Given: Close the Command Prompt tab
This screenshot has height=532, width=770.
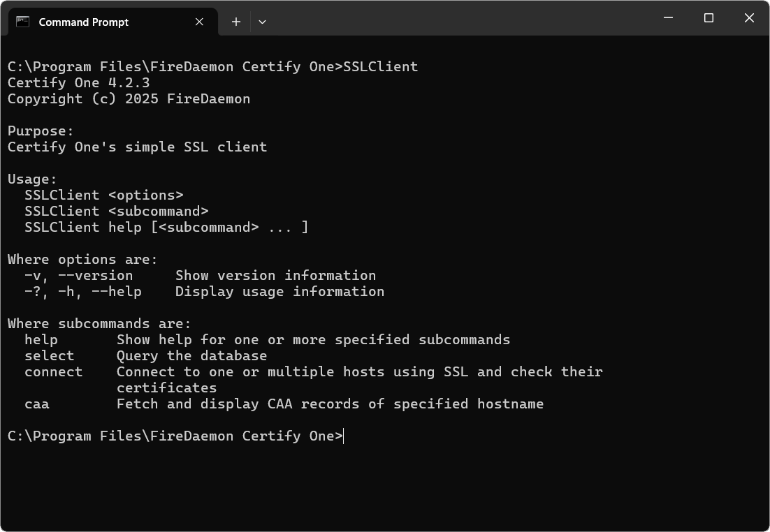Looking at the screenshot, I should click(199, 22).
